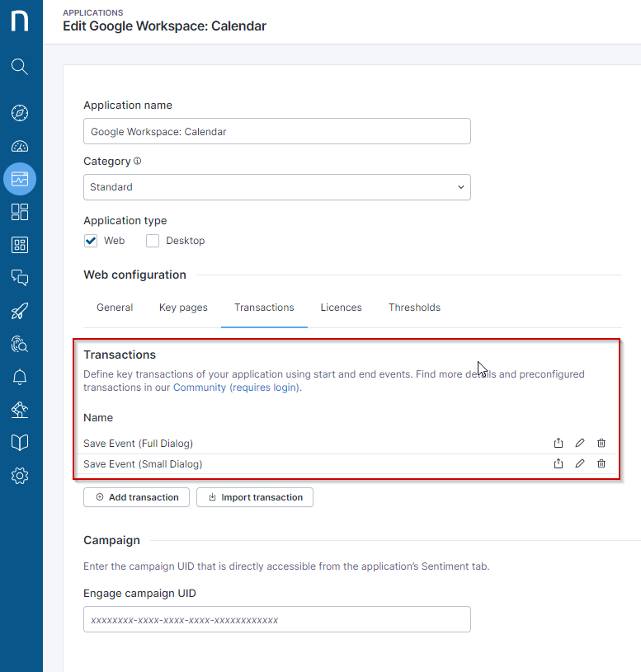Open the fingerprint search icon

tap(20, 344)
